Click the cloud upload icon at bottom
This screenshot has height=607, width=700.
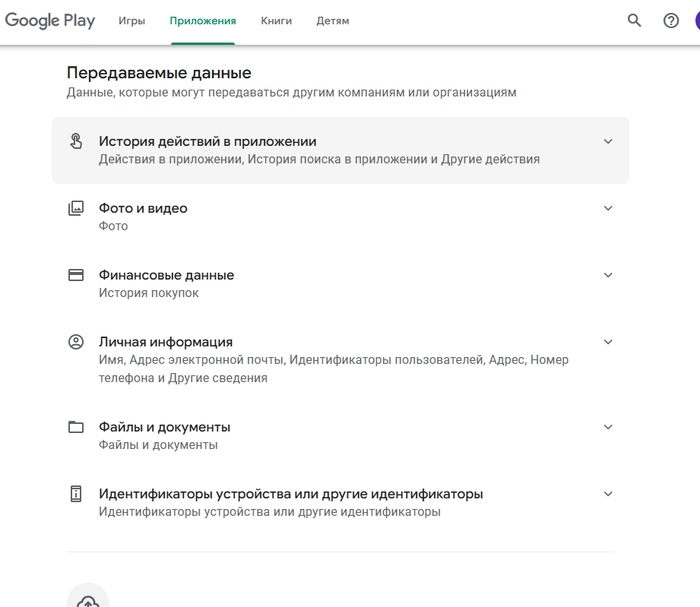[88, 600]
